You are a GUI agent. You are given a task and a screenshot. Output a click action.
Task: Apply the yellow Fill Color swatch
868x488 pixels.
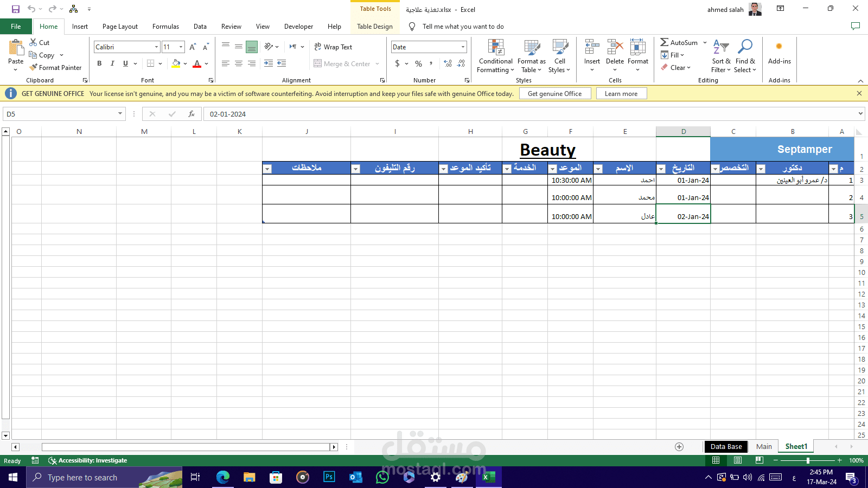pos(176,64)
